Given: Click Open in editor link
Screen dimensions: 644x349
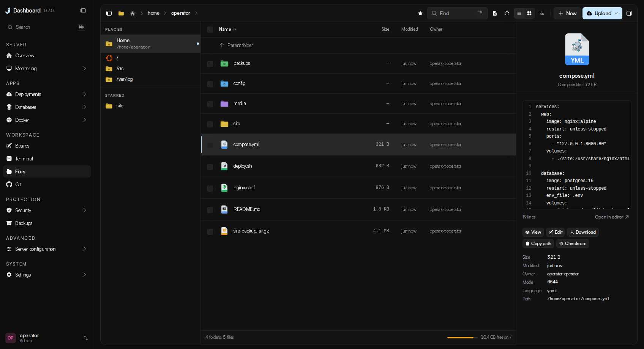Looking at the screenshot, I should (x=612, y=217).
